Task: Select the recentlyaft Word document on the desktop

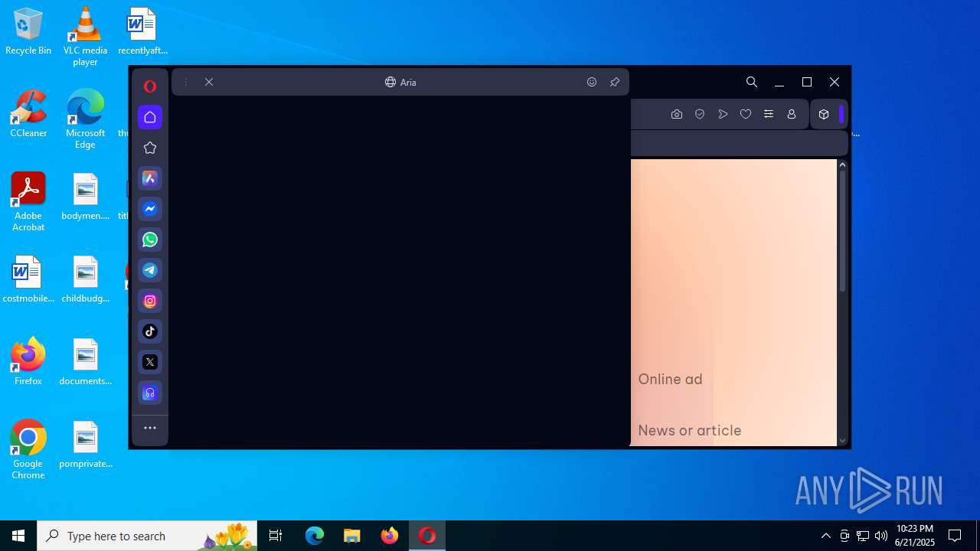Action: click(x=142, y=32)
